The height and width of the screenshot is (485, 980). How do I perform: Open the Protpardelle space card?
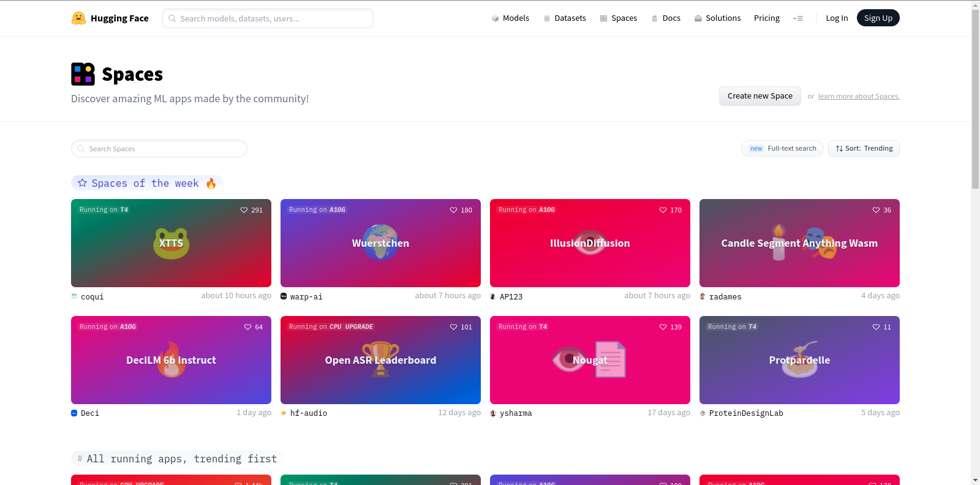tap(799, 360)
